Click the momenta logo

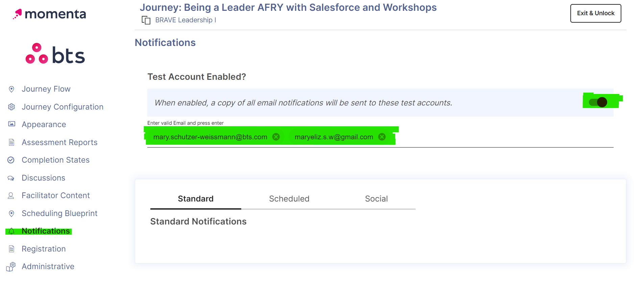click(x=49, y=14)
